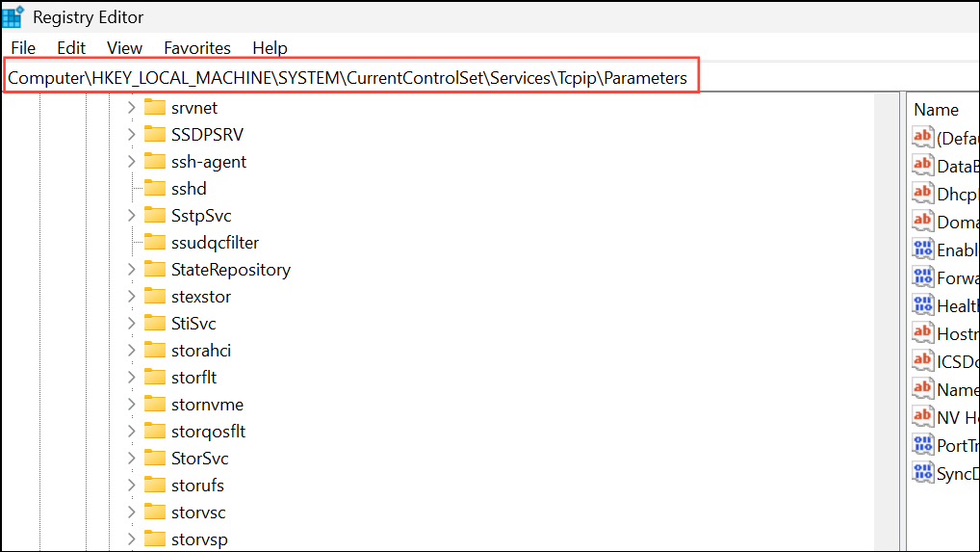Expand the ssh-agent key

pos(131,161)
